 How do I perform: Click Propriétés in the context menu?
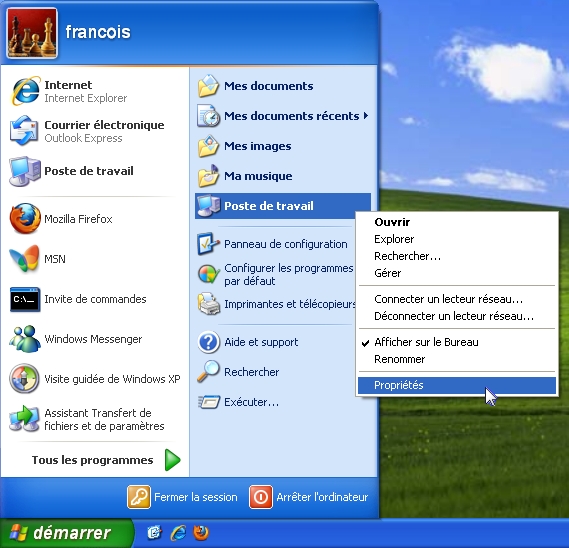pyautogui.click(x=457, y=385)
